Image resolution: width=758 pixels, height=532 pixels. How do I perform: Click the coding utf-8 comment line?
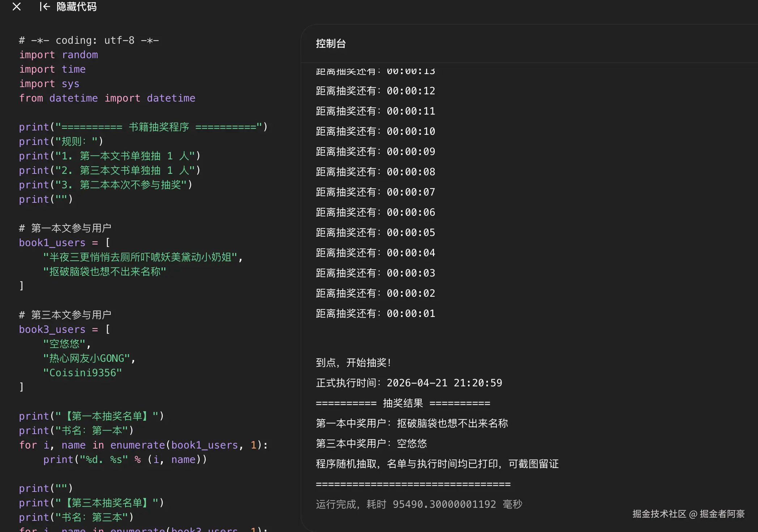coord(89,40)
